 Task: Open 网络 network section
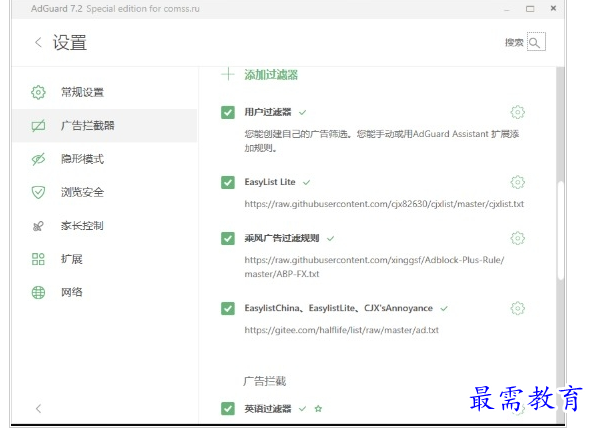tap(104, 292)
